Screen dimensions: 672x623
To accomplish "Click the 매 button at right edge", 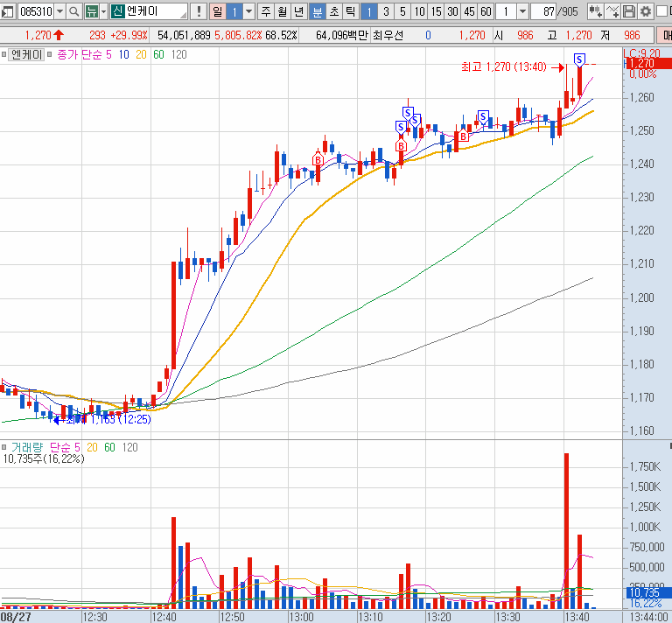I will click(666, 35).
